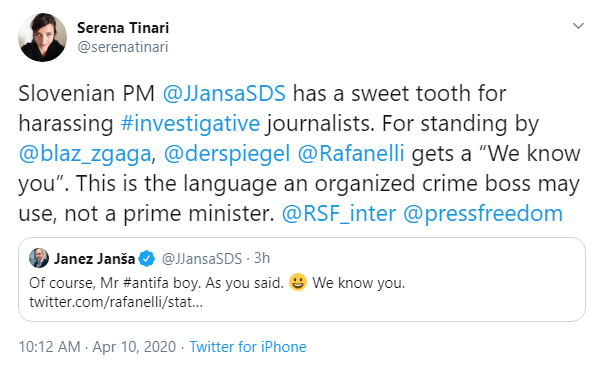The image size is (603, 372).
Task: Visit the @blaz_zgaga mention
Action: [x=85, y=154]
